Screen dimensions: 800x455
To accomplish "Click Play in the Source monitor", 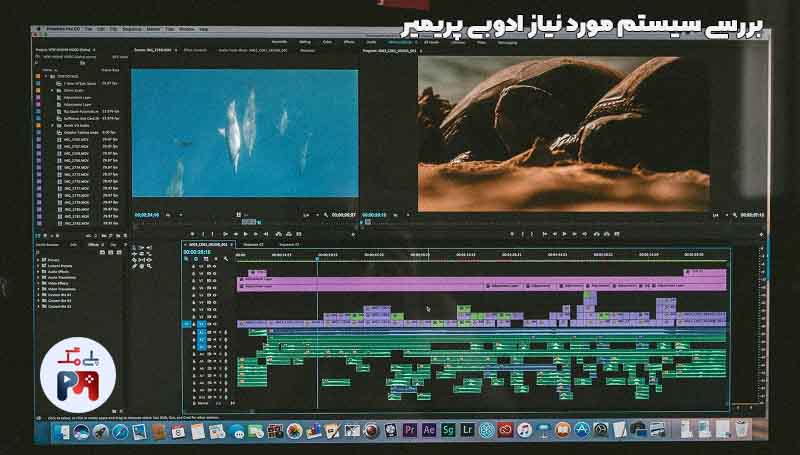I will [245, 234].
